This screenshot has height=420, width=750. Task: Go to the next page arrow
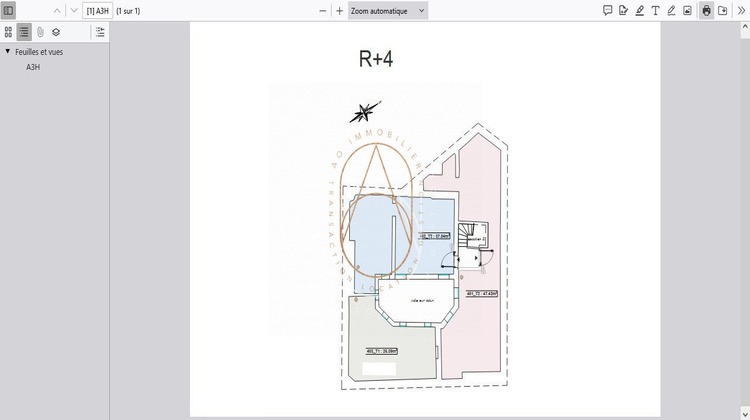click(x=74, y=11)
